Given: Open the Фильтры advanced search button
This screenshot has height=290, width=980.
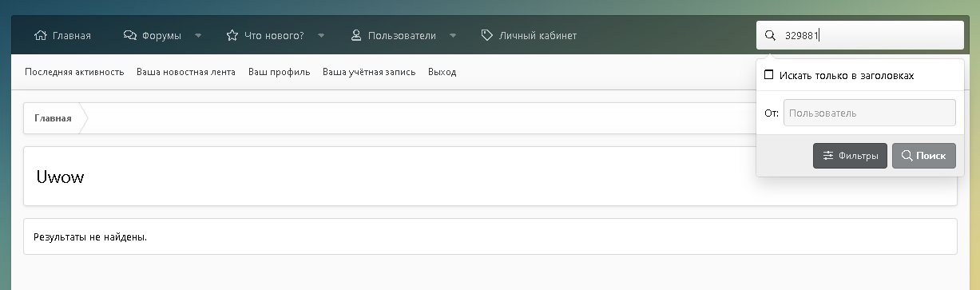Looking at the screenshot, I should (850, 156).
